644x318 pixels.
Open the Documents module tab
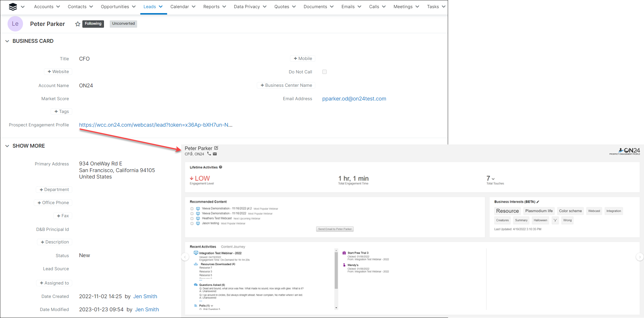[x=315, y=6]
